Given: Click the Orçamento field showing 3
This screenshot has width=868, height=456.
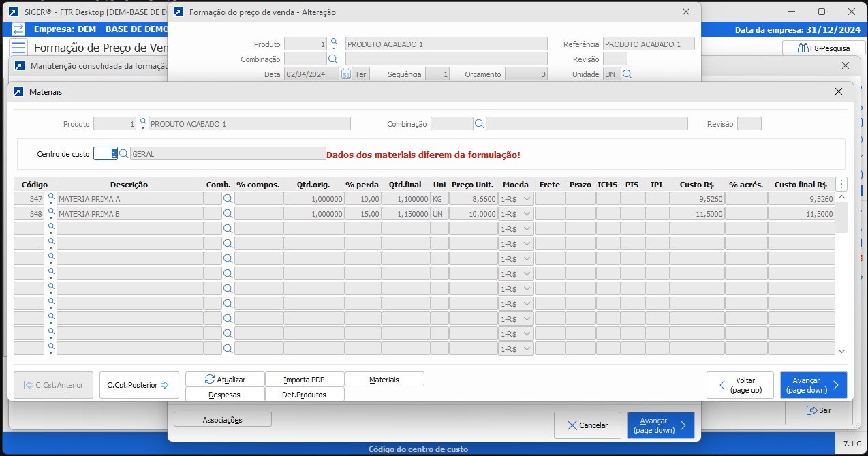Looking at the screenshot, I should pyautogui.click(x=526, y=74).
